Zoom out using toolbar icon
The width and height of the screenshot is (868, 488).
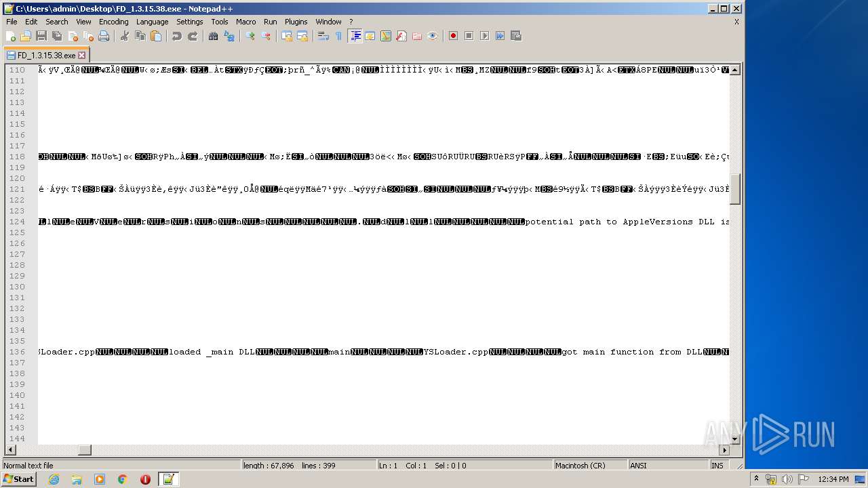point(266,36)
